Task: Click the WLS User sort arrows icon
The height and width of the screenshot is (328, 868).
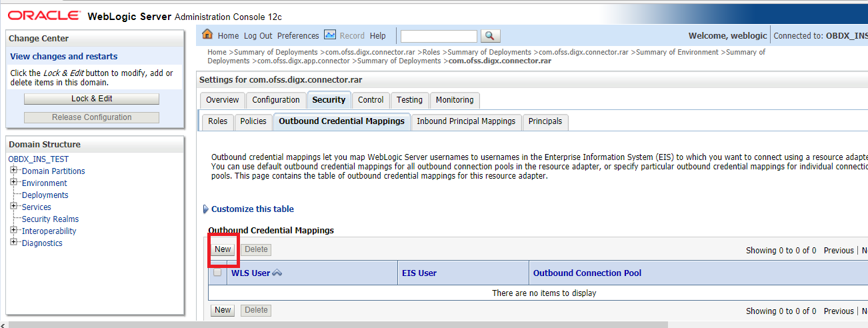Action: point(277,273)
